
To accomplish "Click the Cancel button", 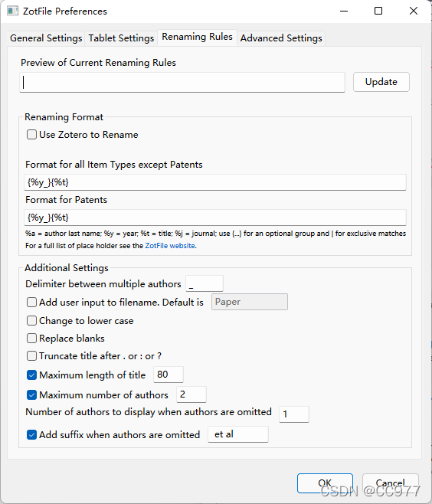I will pyautogui.click(x=390, y=483).
